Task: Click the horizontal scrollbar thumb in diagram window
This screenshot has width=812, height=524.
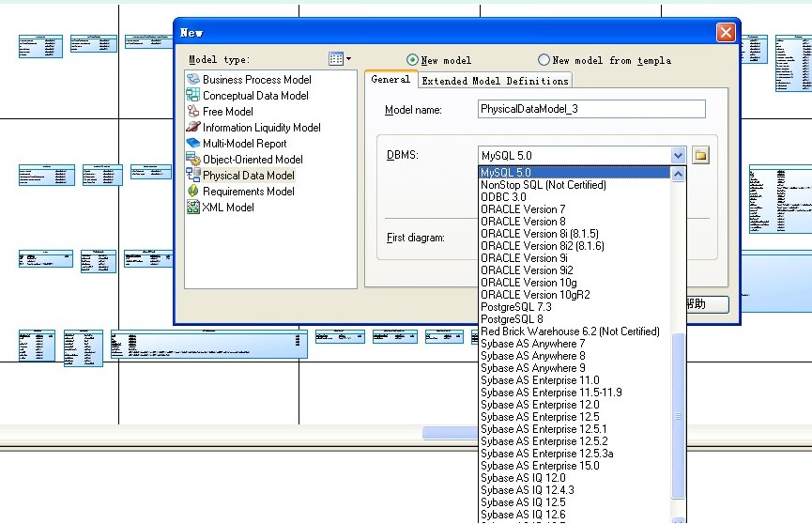Action: click(450, 433)
